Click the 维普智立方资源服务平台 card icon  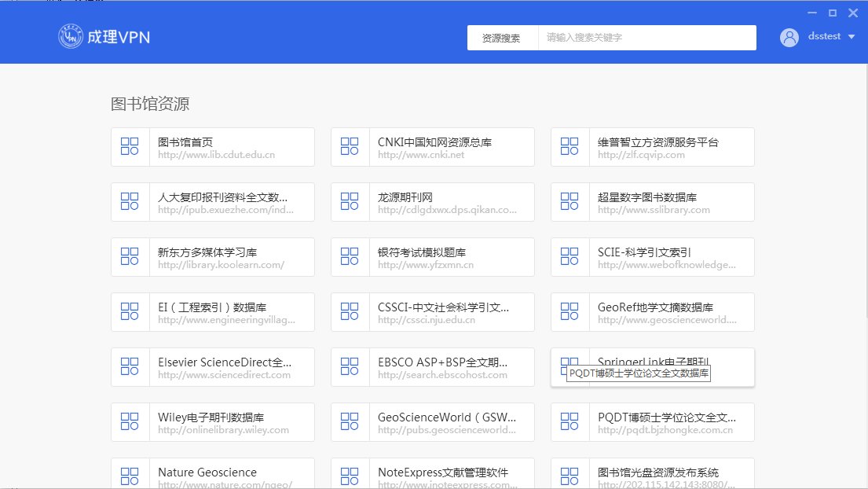(x=569, y=147)
